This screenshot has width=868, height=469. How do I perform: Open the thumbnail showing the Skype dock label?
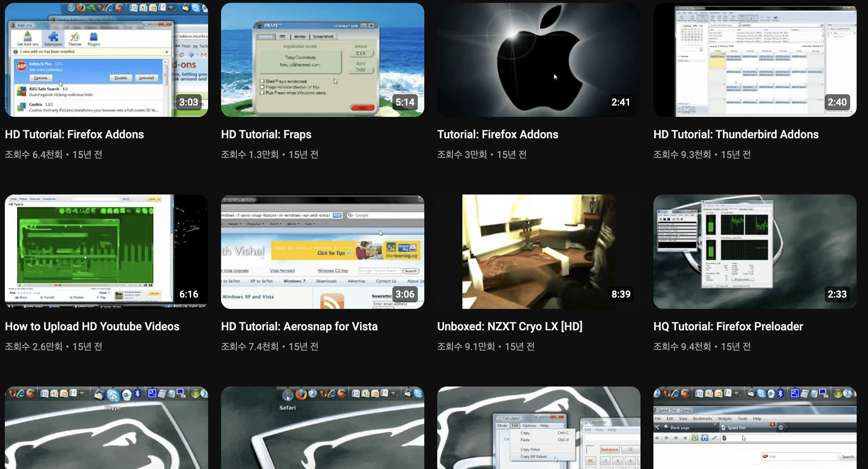[x=106, y=428]
